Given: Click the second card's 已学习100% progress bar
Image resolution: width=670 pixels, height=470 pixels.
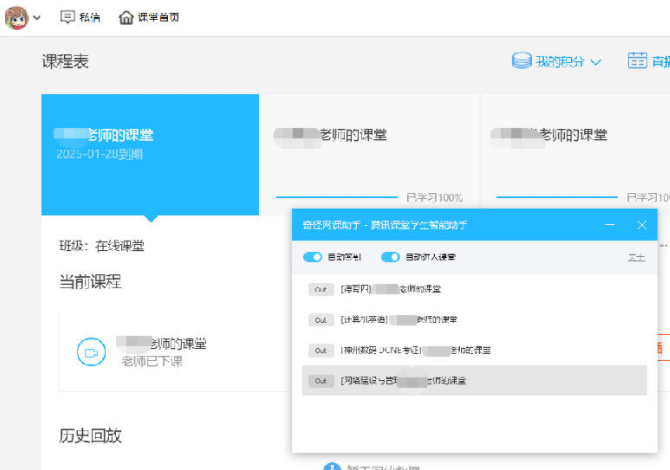Looking at the screenshot, I should click(337, 197).
